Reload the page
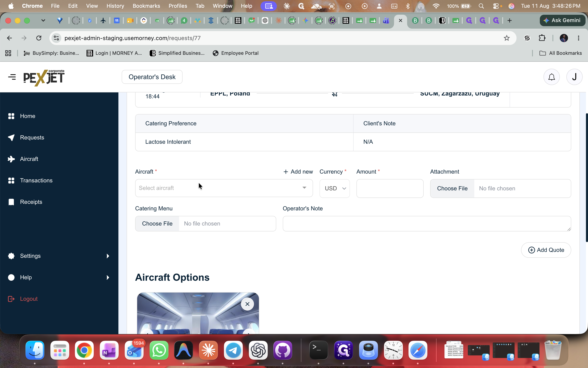The image size is (588, 368). click(x=39, y=38)
